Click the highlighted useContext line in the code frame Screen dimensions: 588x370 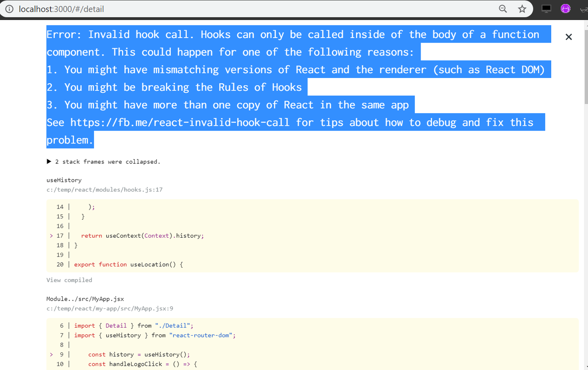tap(143, 236)
